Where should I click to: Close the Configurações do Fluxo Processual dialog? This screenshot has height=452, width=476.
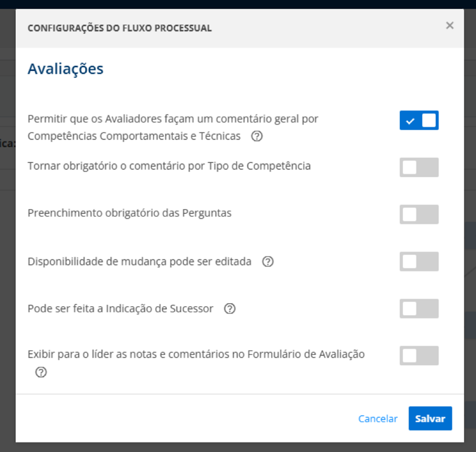click(x=449, y=25)
